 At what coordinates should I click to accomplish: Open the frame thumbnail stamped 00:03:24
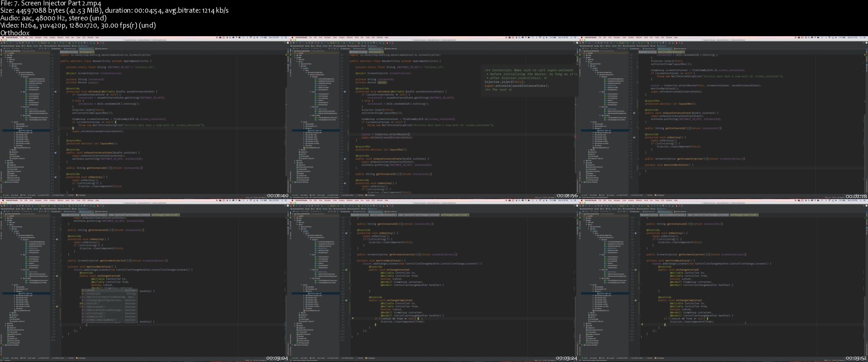point(434,280)
